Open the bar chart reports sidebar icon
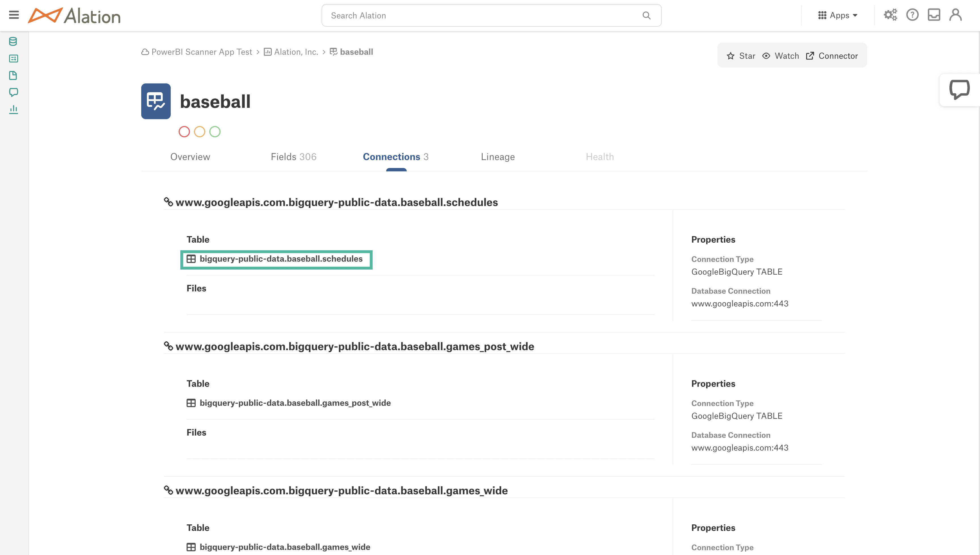 point(13,110)
